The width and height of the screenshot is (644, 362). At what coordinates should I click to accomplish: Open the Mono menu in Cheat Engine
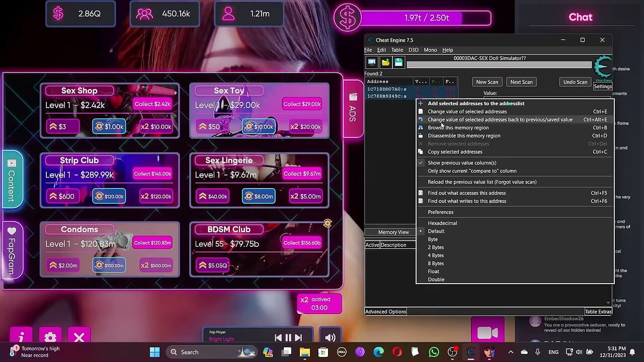coord(430,50)
